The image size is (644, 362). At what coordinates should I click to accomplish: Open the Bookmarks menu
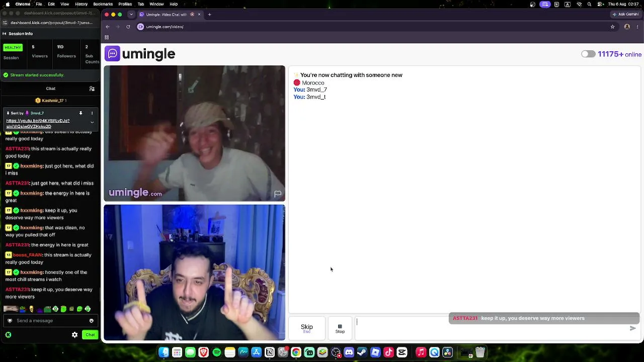coord(103,4)
